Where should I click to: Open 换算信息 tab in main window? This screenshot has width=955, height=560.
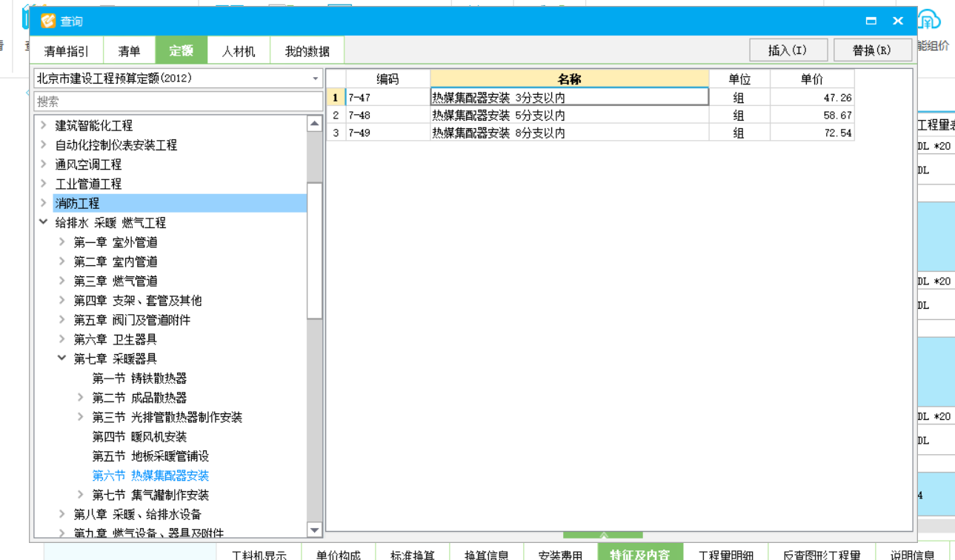487,553
